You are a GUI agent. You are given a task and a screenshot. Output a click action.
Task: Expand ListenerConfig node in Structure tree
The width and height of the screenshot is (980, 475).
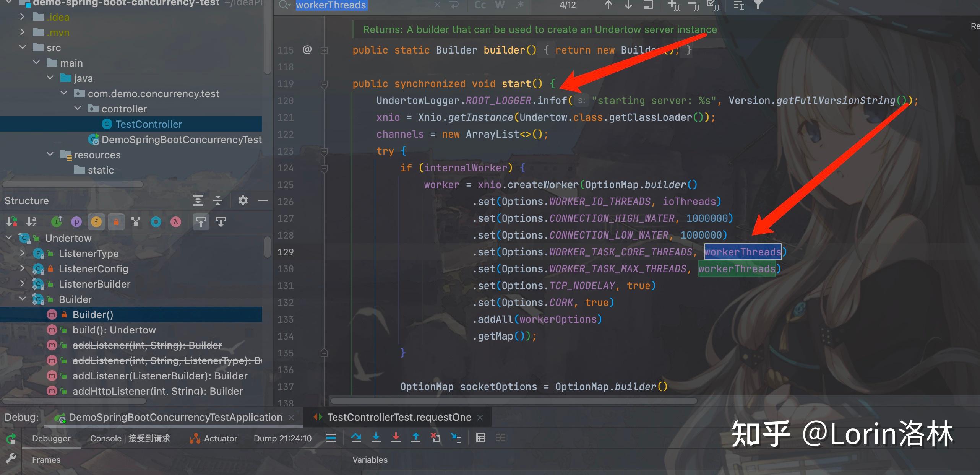[22, 268]
